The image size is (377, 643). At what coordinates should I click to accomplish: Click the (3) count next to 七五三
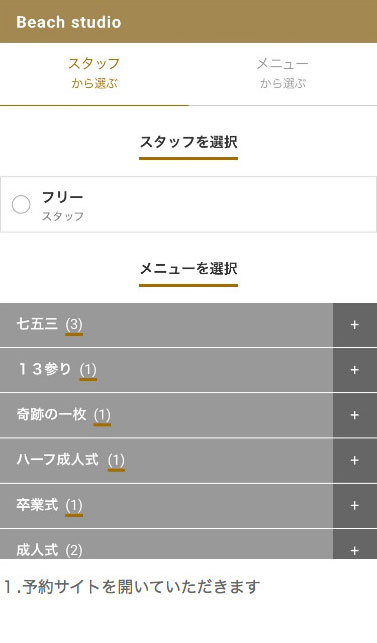[74, 325]
